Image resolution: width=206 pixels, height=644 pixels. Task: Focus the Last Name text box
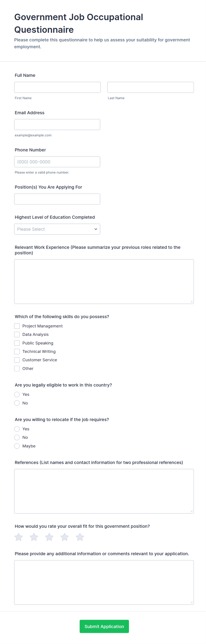[x=150, y=87]
